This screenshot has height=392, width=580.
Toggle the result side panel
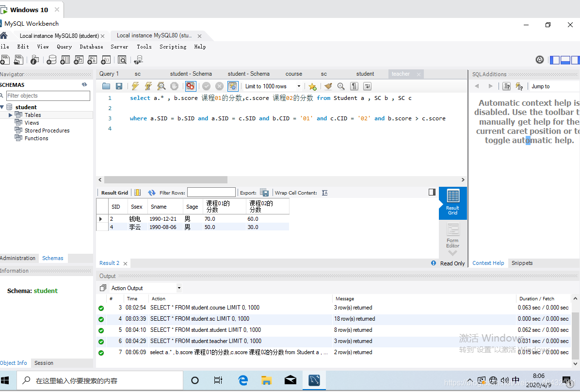pos(432,192)
